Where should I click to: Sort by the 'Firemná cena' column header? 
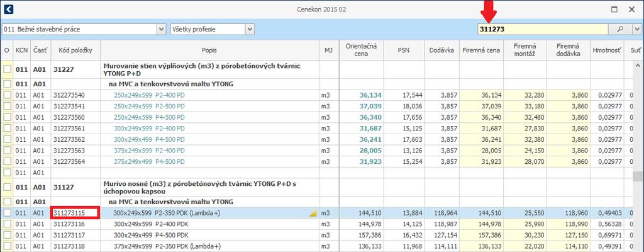481,50
